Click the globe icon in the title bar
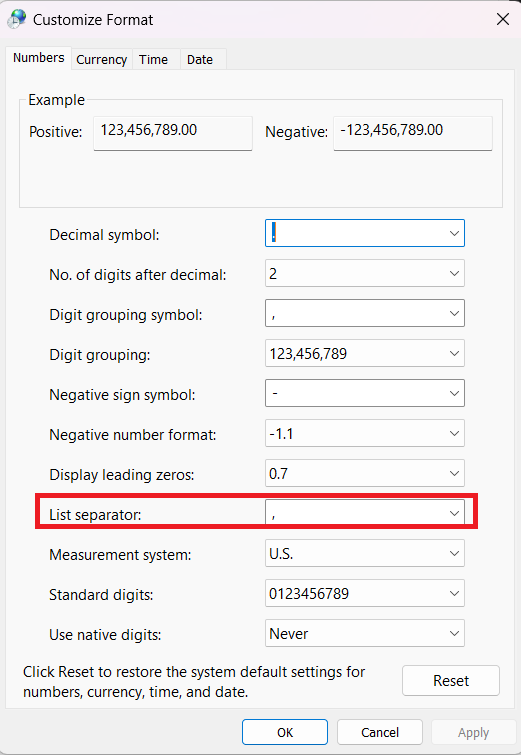521x755 pixels. click(17, 19)
